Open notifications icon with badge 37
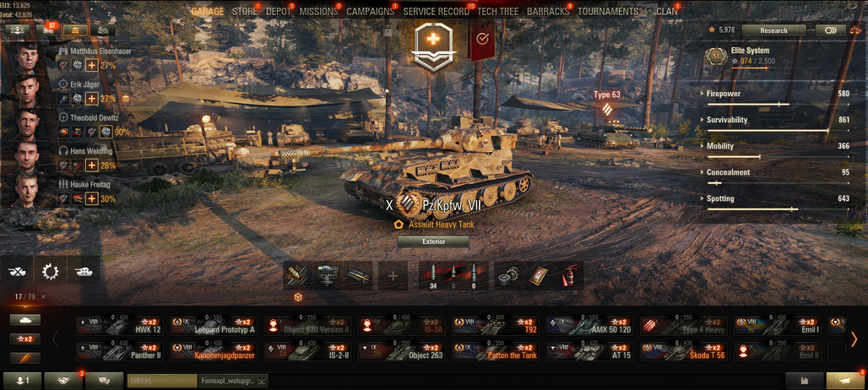This screenshot has height=390, width=868. point(49,30)
